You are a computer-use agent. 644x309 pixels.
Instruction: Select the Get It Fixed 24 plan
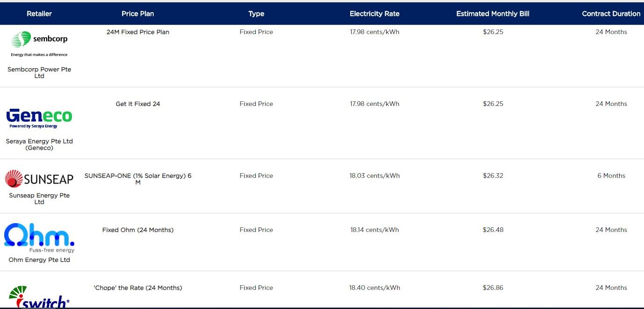138,104
